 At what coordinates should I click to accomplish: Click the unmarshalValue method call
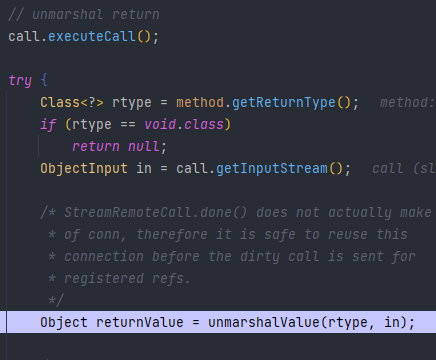click(264, 322)
